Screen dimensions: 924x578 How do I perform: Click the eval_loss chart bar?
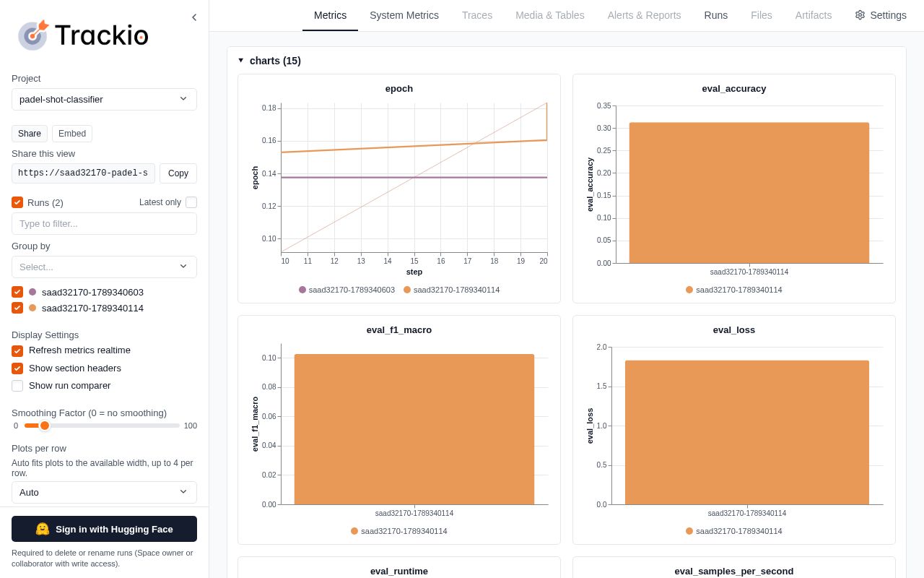(747, 432)
